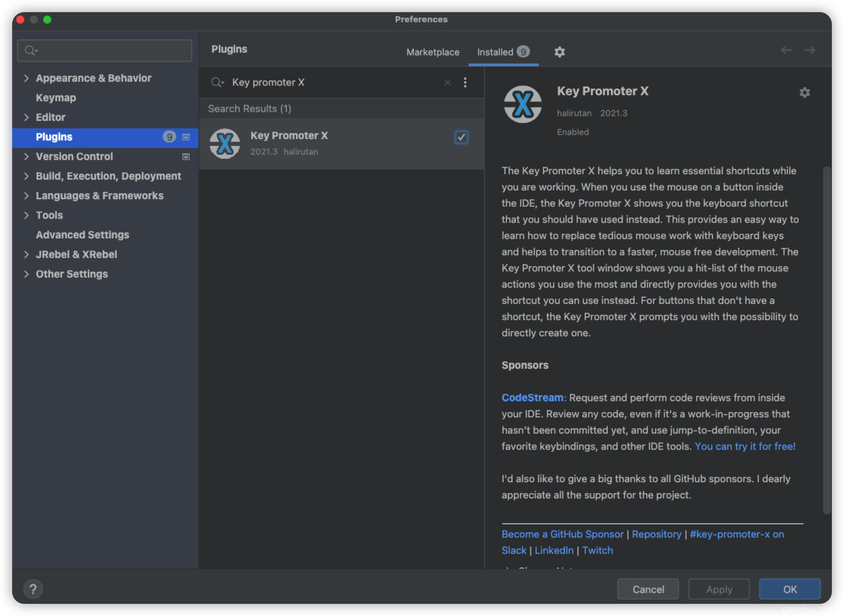Click the 2021.3 version in details header
Screen dimensions: 844x616
point(613,113)
